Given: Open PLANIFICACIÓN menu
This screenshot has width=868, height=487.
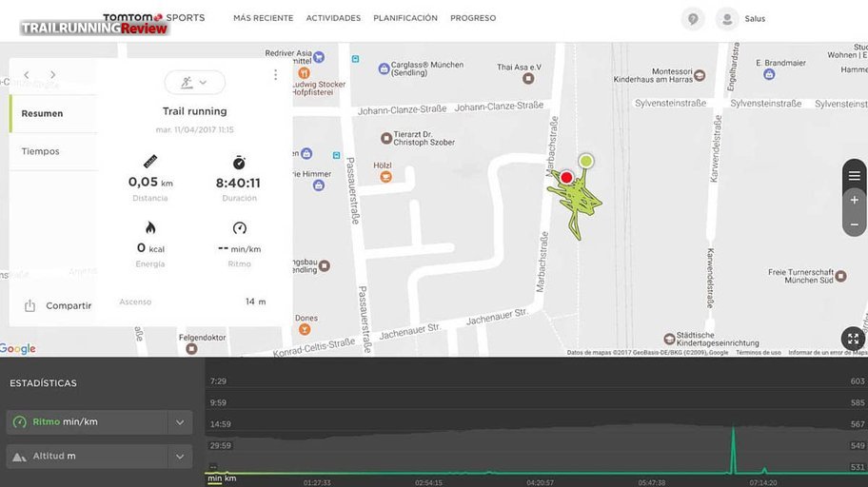Looking at the screenshot, I should pyautogui.click(x=405, y=18).
